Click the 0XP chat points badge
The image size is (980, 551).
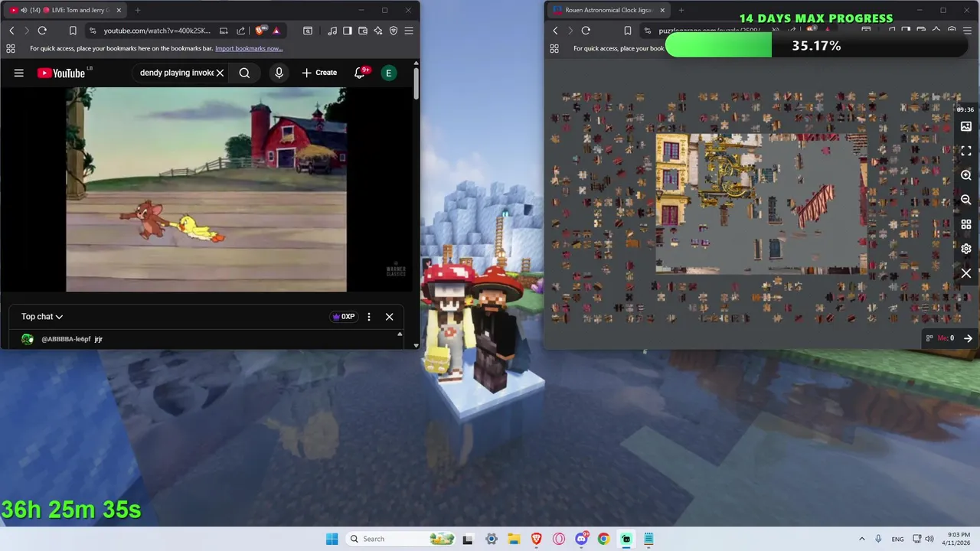(x=343, y=317)
